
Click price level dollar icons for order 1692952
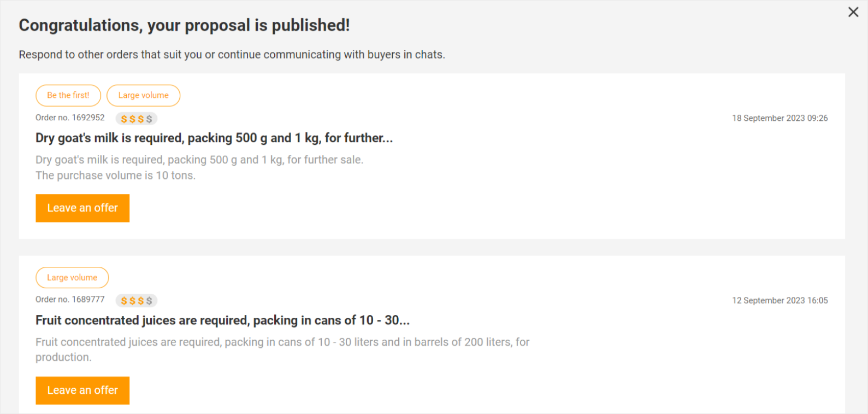(x=136, y=119)
